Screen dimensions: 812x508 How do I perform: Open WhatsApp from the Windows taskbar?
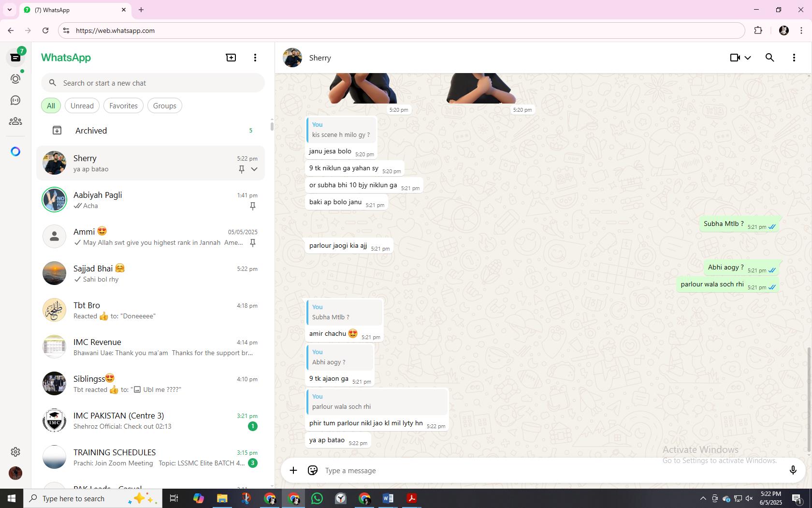[x=317, y=498]
